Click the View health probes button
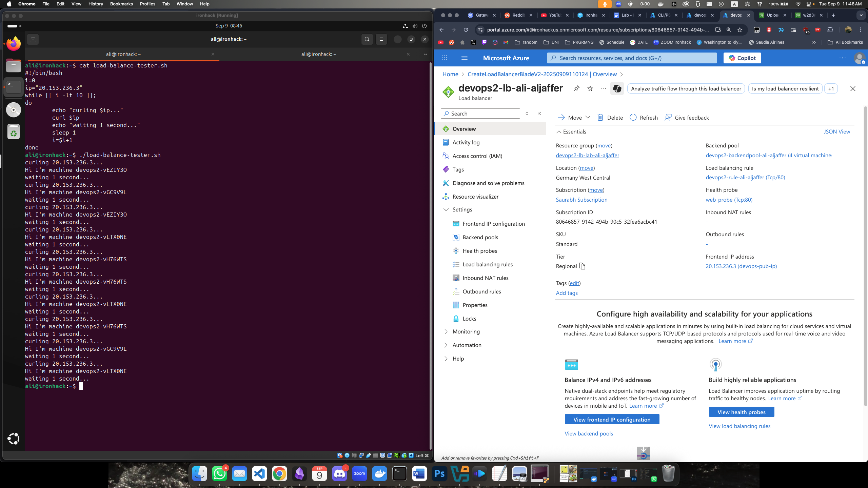Image resolution: width=868 pixels, height=488 pixels. [741, 412]
